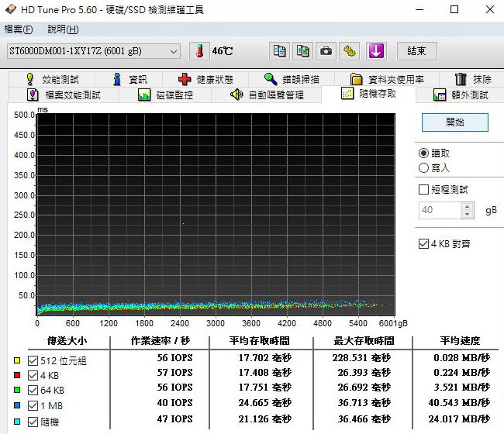Open the 抹除 erase tab
504x434 pixels.
click(473, 79)
